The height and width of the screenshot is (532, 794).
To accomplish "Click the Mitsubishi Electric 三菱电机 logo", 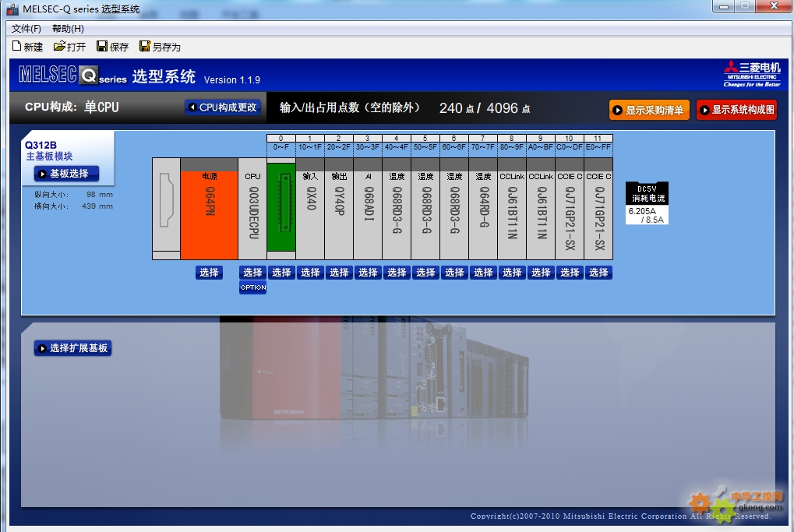I will (752, 74).
